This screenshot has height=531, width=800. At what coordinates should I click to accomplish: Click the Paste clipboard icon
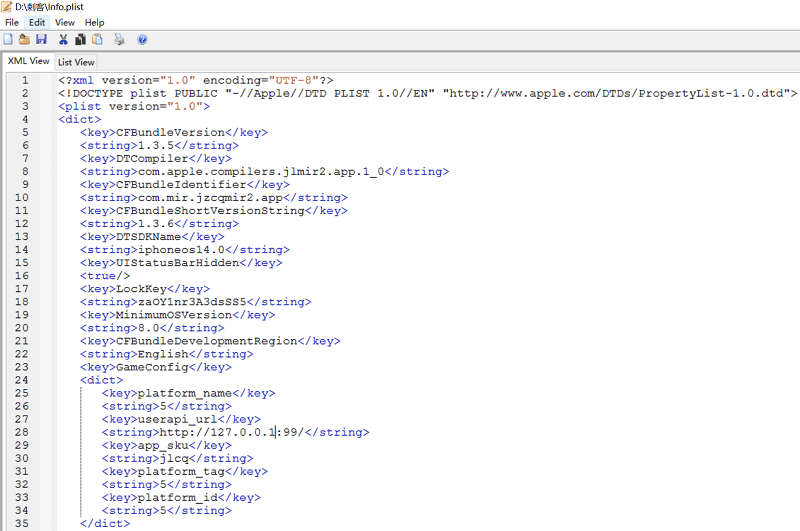(x=97, y=40)
